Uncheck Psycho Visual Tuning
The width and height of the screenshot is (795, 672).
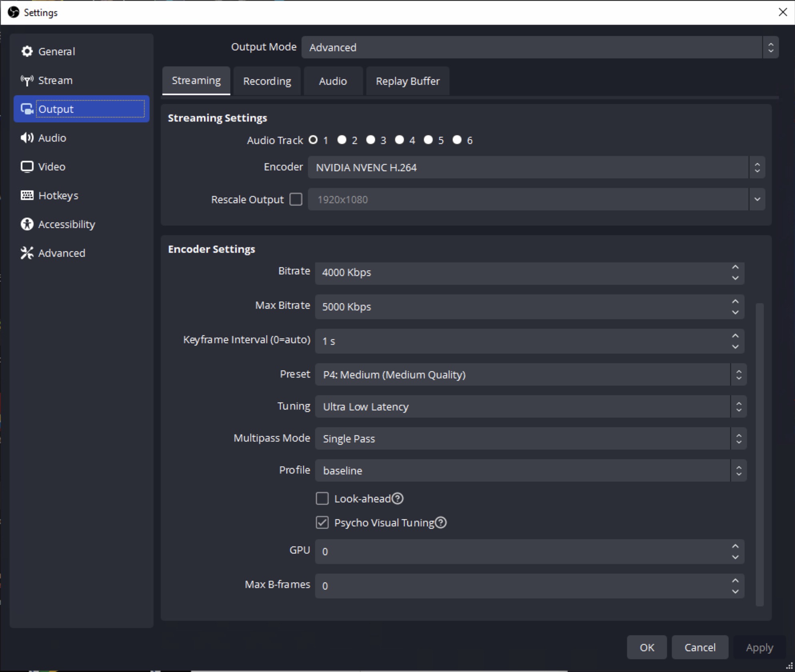322,523
